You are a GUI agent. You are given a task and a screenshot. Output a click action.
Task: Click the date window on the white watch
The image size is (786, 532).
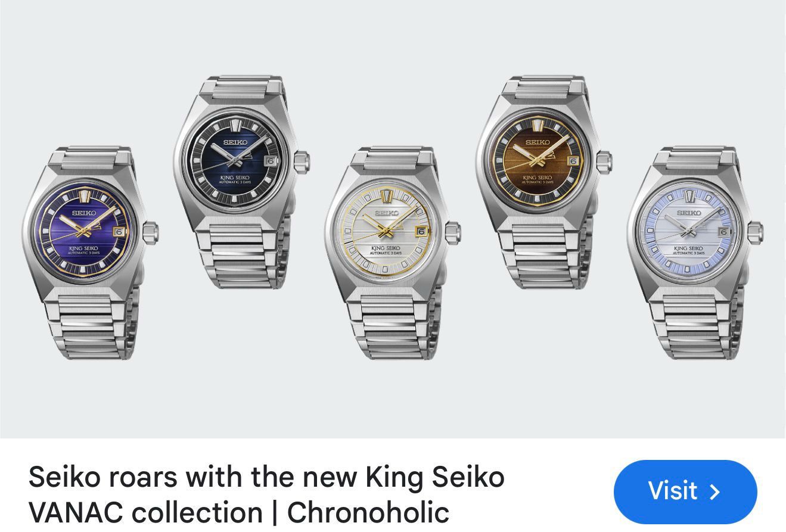coord(422,231)
